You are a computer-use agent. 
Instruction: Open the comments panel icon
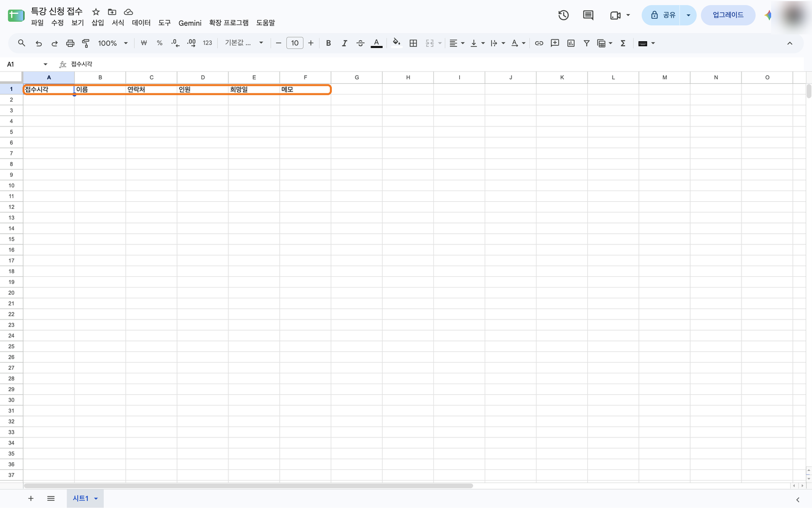(x=588, y=15)
